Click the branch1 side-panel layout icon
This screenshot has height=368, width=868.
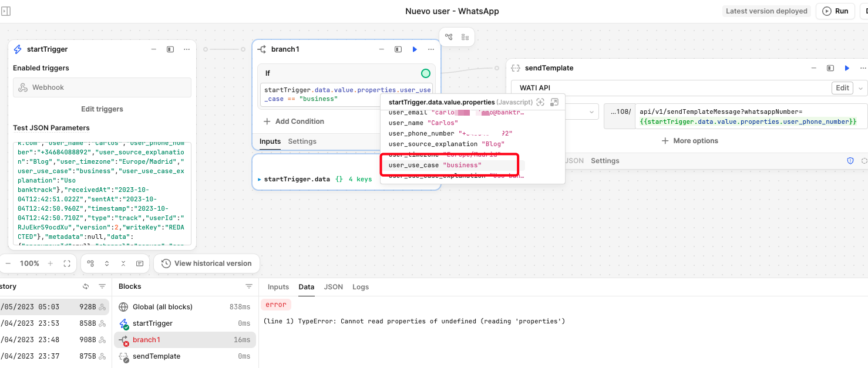click(x=398, y=49)
